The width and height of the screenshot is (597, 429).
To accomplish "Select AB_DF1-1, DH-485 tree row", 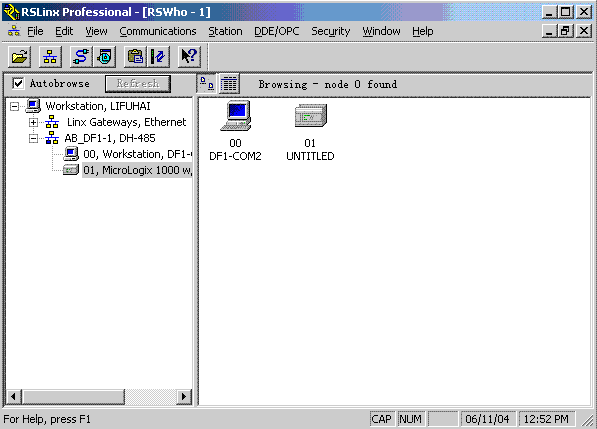I will (110, 138).
